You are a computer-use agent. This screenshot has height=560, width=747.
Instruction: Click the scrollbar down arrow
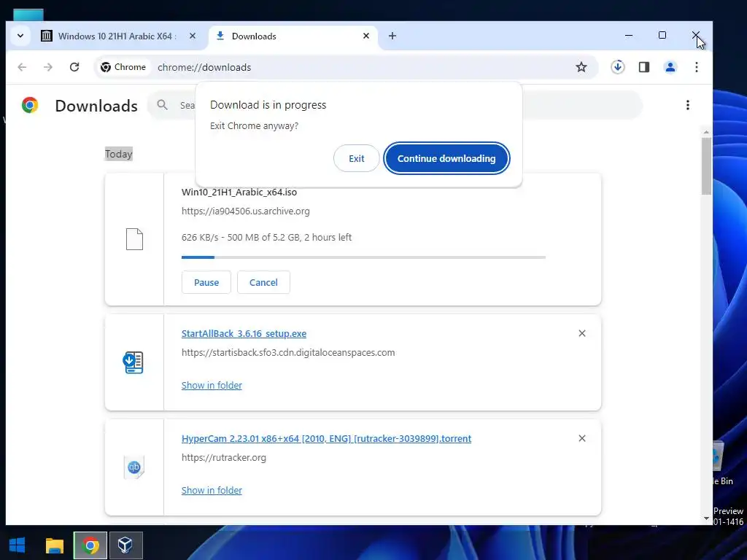tap(706, 518)
